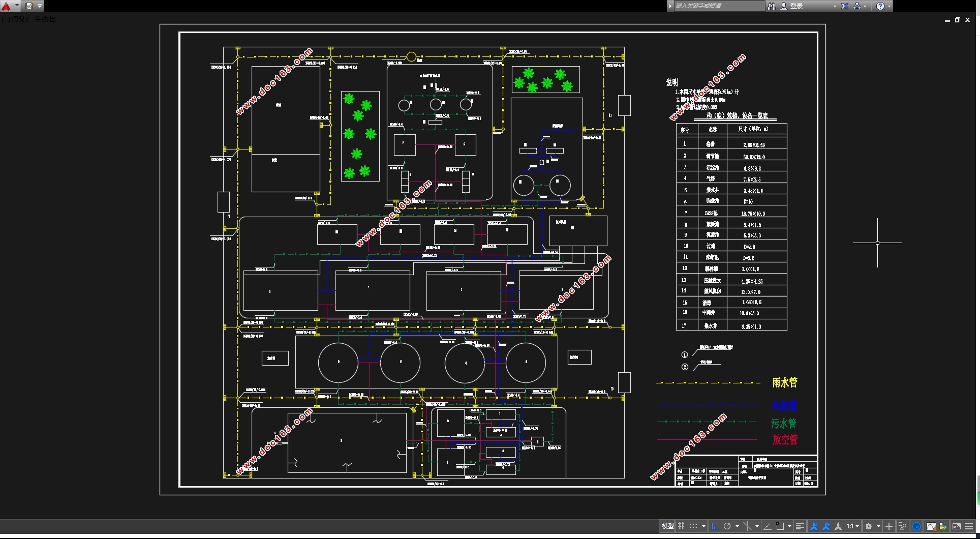Open the polar tracking angle dropdown
Viewport: 980px width, 539px height.
(x=737, y=526)
